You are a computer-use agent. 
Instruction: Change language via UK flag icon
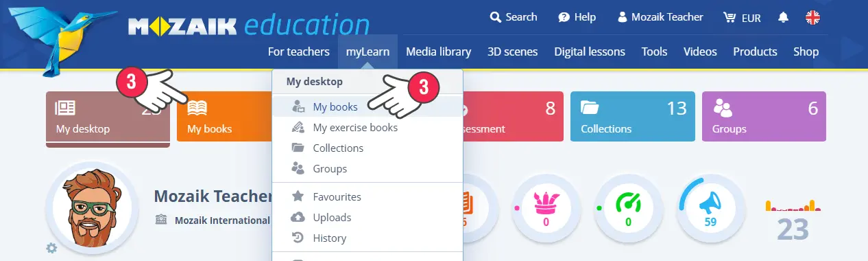(x=813, y=18)
